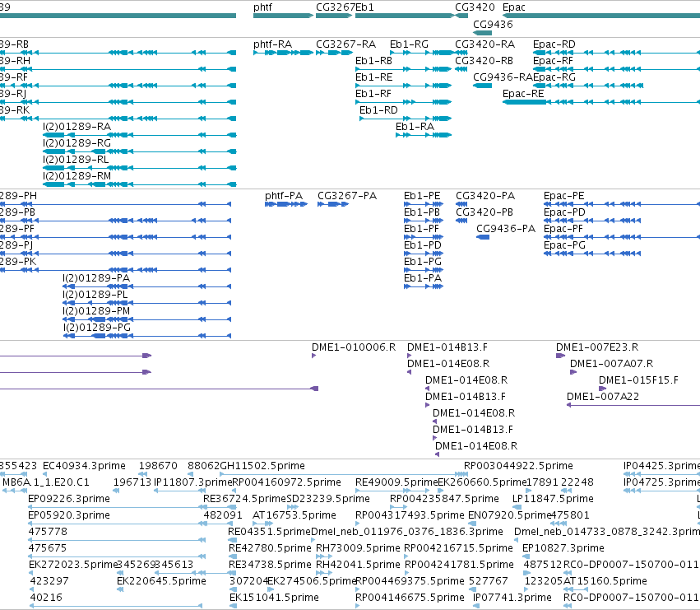This screenshot has height=610, width=700.
Task: Select the Epac-PD protein label
Action: tap(564, 212)
